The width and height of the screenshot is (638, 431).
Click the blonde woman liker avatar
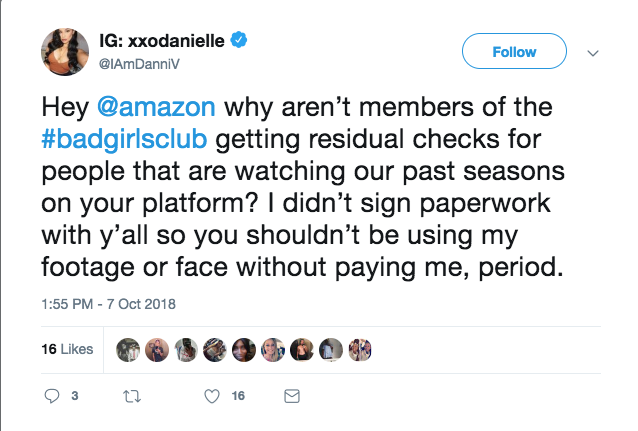273,350
